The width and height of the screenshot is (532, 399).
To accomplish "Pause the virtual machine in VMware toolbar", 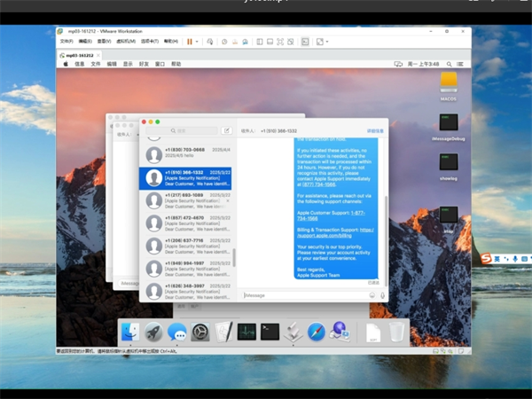I will click(x=189, y=41).
